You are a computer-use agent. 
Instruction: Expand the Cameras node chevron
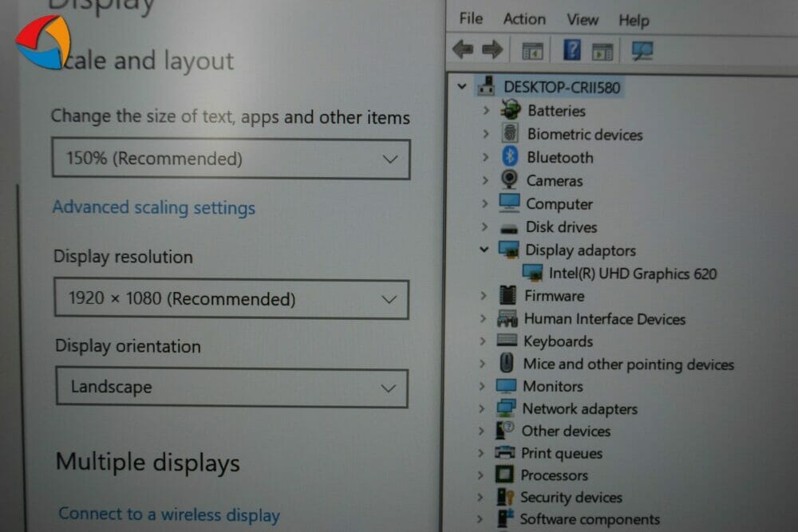[485, 180]
